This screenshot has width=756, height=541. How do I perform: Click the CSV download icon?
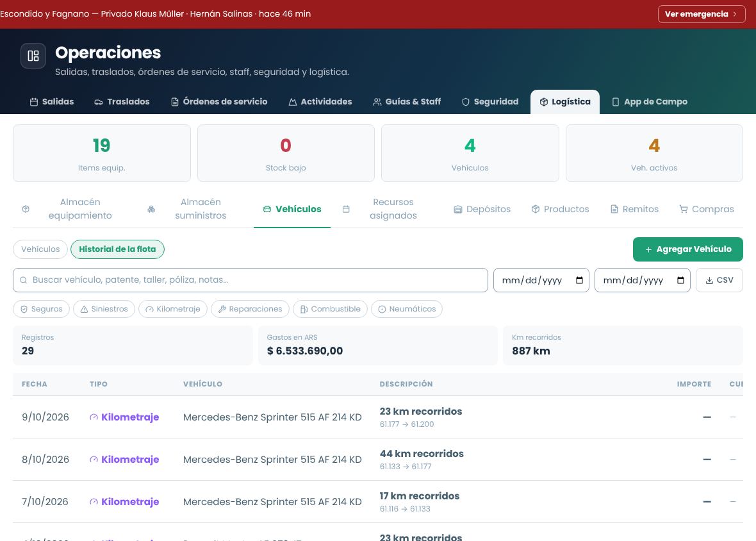[x=709, y=280]
